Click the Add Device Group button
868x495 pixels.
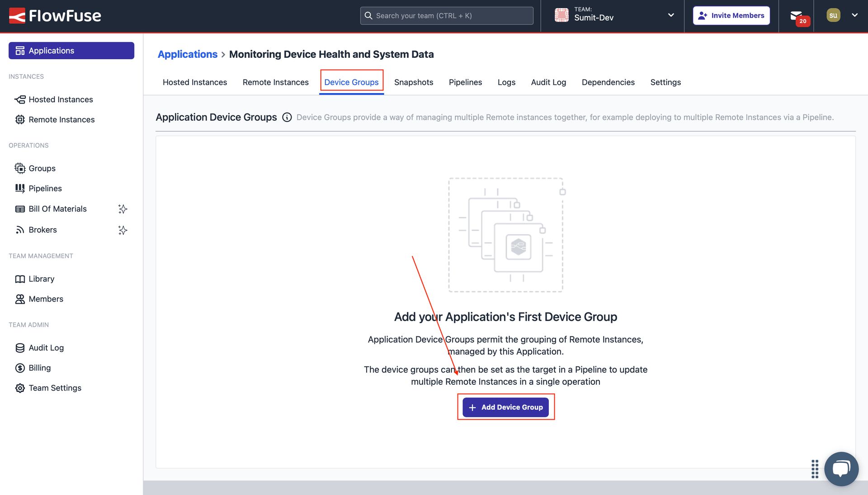coord(505,407)
